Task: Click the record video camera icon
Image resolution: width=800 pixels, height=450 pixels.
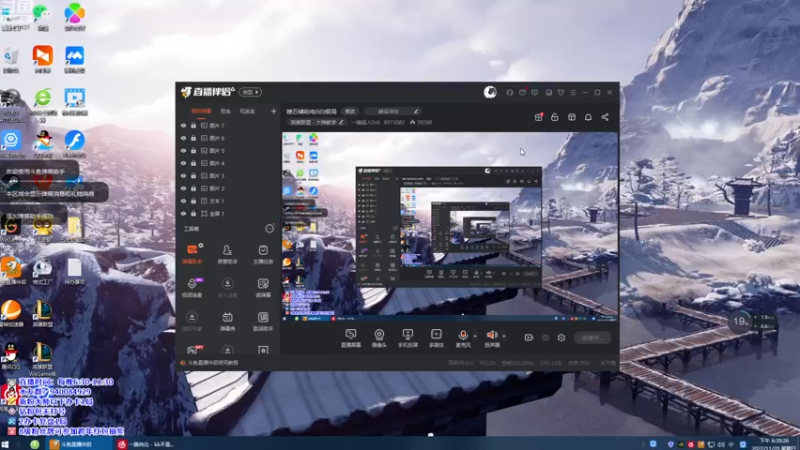Action: click(x=529, y=337)
